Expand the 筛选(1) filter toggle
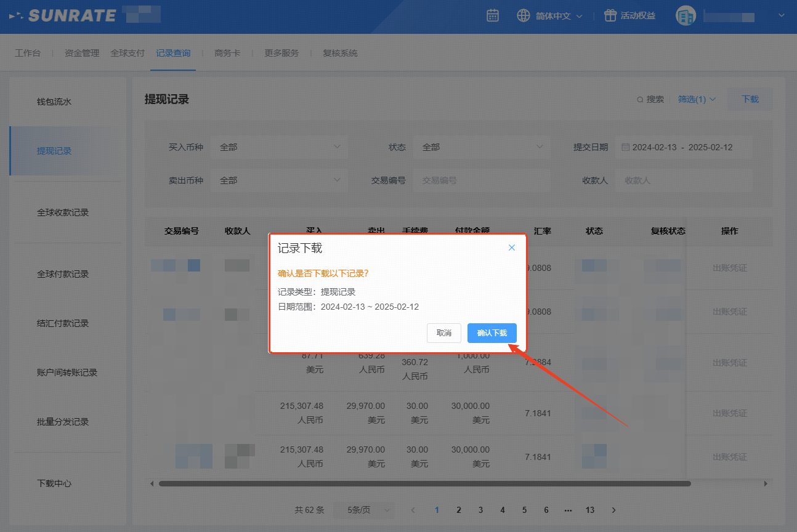This screenshot has height=532, width=797. [697, 99]
